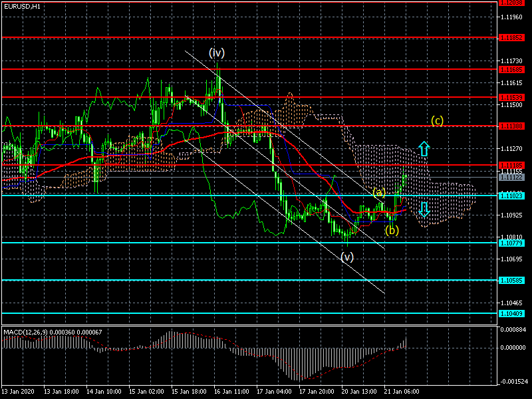Click the 1.10810 price scale value
The width and height of the screenshot is (532, 399).
click(x=511, y=237)
